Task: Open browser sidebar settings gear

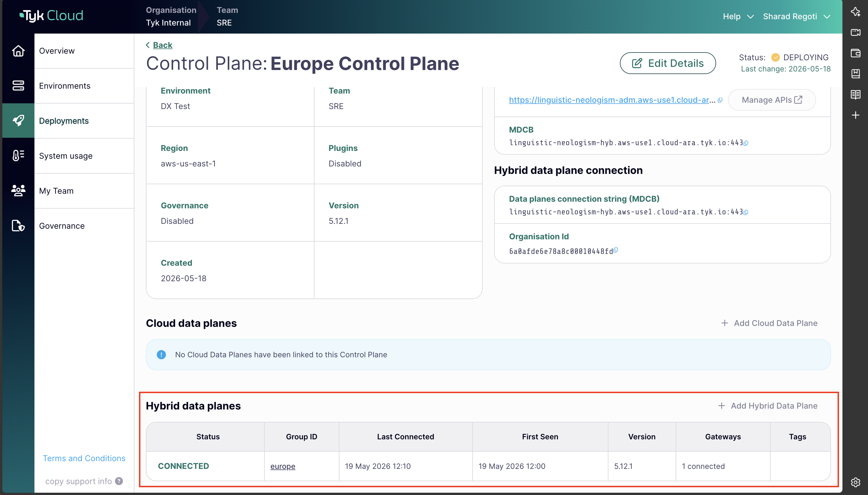Action: (856, 482)
